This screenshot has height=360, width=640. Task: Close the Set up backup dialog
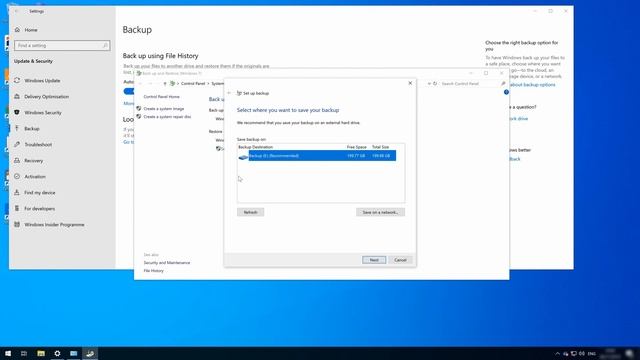410,83
